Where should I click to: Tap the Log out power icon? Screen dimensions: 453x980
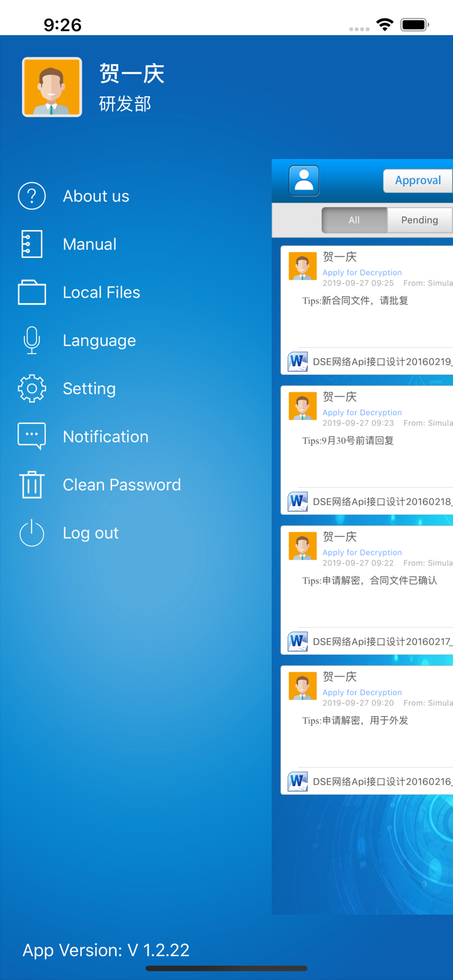click(x=32, y=533)
